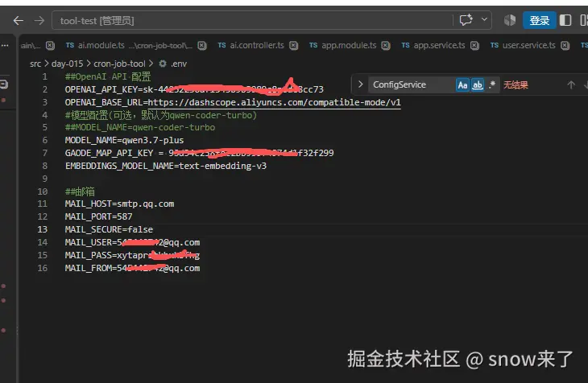Click MAIL_SECURE=false line

[x=109, y=229]
